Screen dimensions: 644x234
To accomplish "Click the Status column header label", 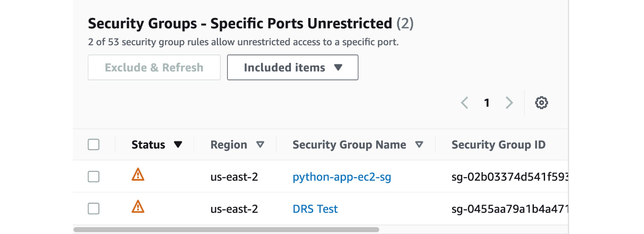I will pos(148,145).
